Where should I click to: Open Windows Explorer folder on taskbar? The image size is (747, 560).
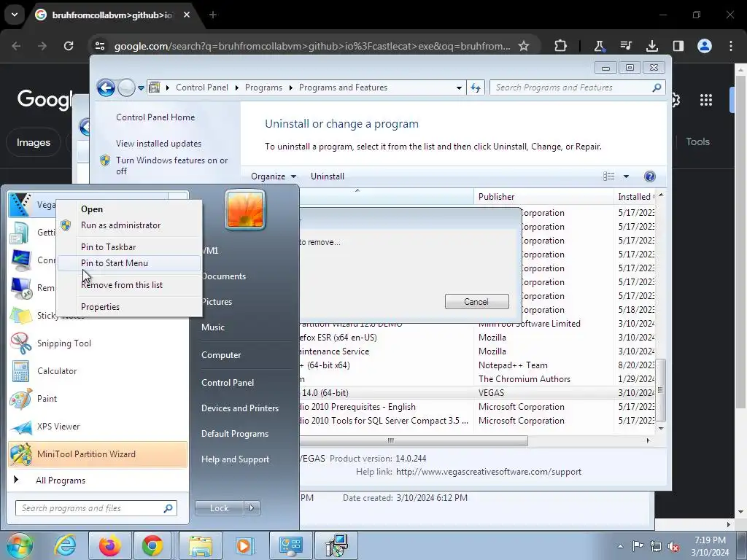point(201,545)
